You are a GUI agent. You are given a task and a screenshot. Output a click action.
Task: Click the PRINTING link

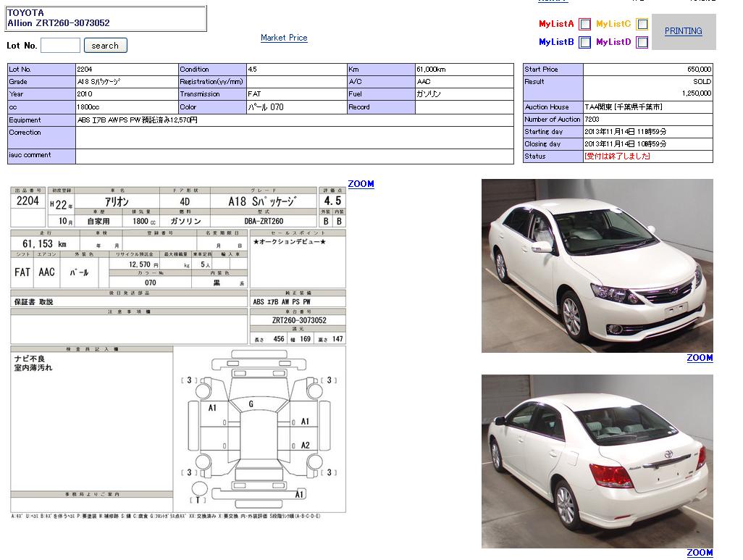[683, 31]
